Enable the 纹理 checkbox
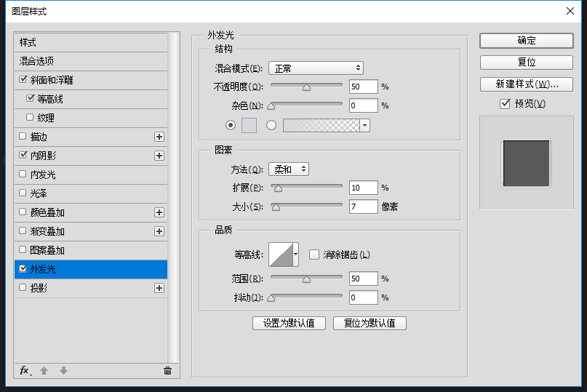The width and height of the screenshot is (587, 392). (x=30, y=117)
